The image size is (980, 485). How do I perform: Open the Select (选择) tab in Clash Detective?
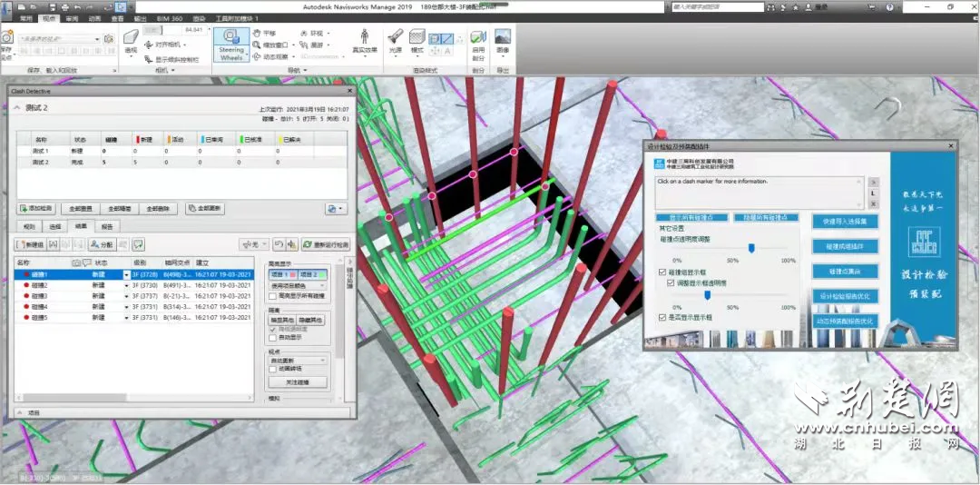(55, 226)
